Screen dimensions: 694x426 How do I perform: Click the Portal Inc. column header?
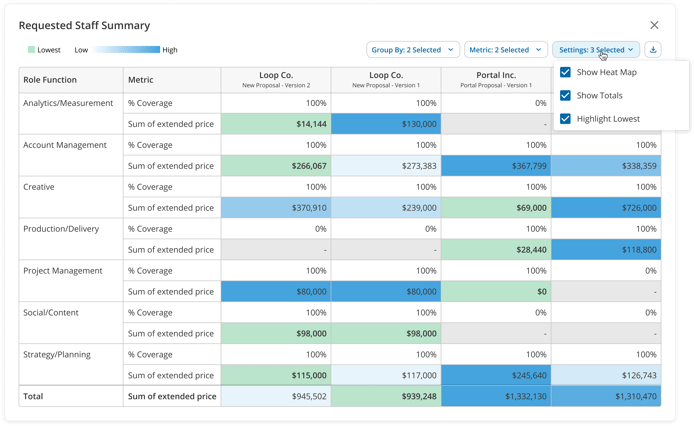[495, 80]
